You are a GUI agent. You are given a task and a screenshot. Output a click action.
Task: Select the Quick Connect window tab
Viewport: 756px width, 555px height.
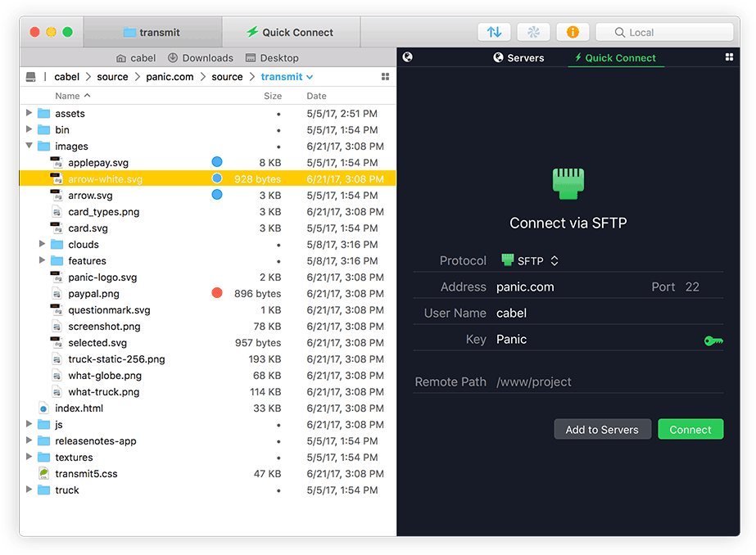pyautogui.click(x=291, y=32)
